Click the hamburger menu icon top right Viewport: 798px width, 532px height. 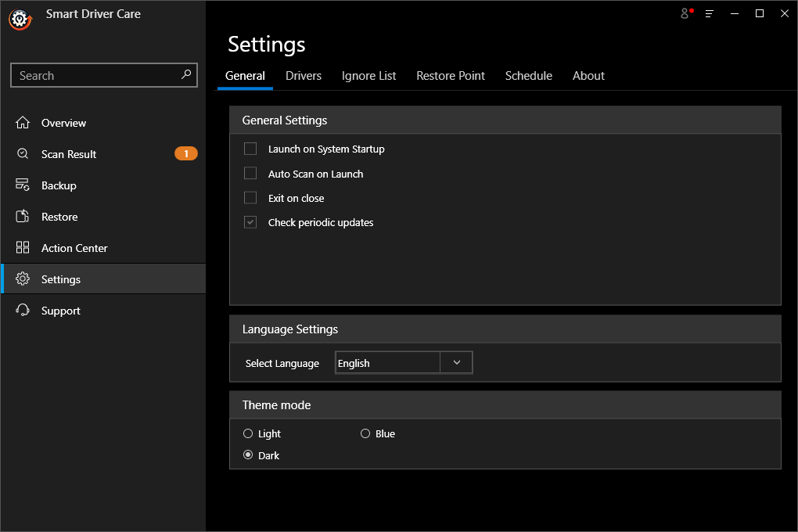[x=708, y=13]
